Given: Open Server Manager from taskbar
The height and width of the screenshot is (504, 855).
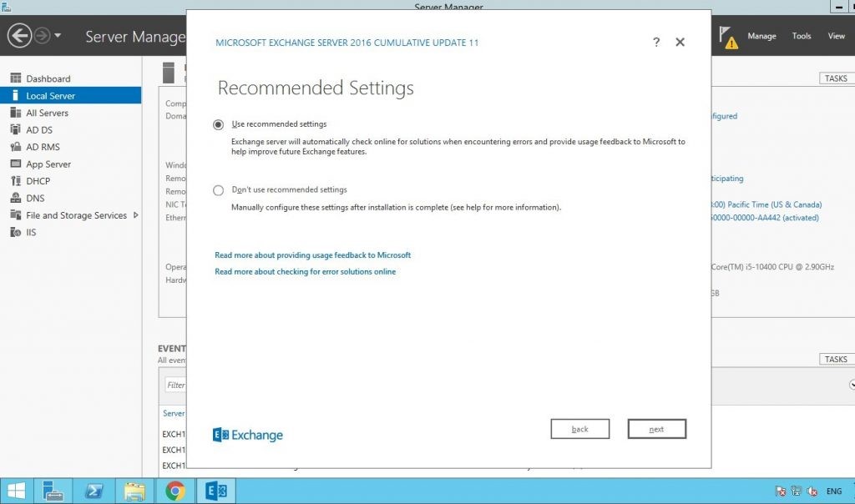Looking at the screenshot, I should [53, 491].
